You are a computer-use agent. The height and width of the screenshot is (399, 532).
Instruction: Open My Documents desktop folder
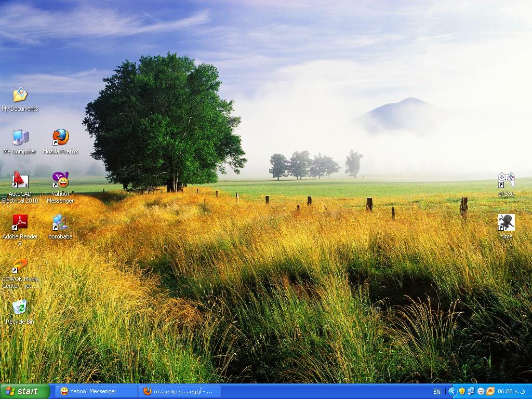[x=20, y=95]
